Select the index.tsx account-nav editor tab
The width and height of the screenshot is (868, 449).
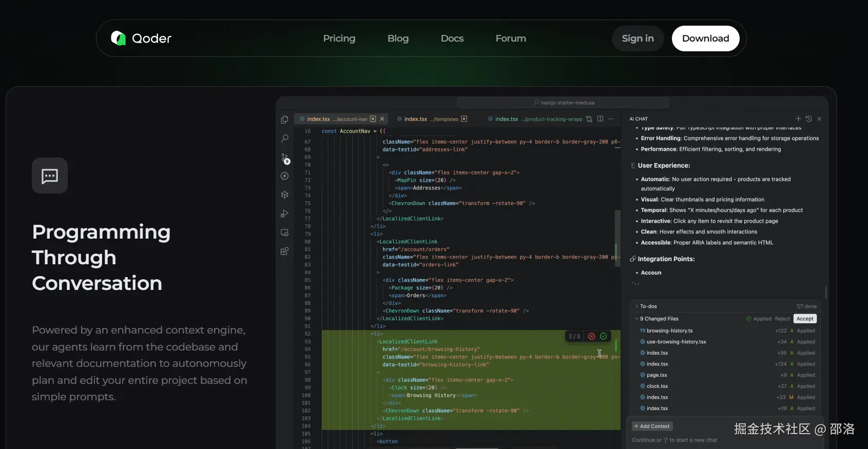tap(341, 119)
